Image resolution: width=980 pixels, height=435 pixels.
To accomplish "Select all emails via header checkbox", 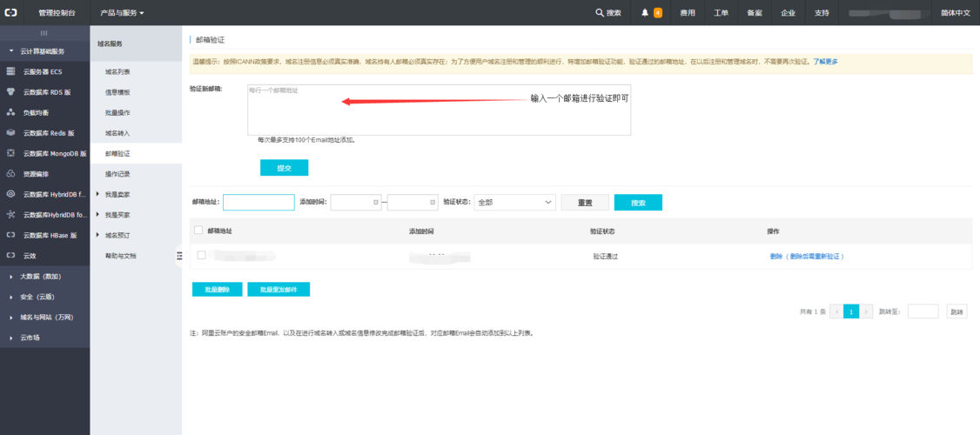I will coord(198,231).
